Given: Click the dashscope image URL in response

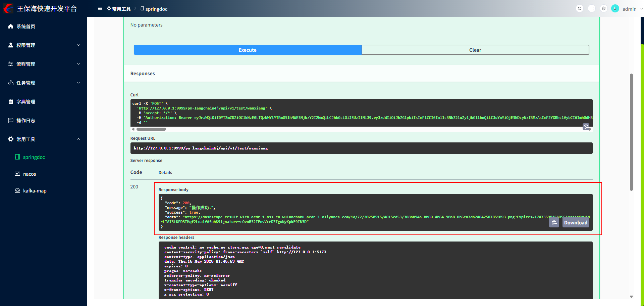Looking at the screenshot, I should pyautogui.click(x=375, y=219).
